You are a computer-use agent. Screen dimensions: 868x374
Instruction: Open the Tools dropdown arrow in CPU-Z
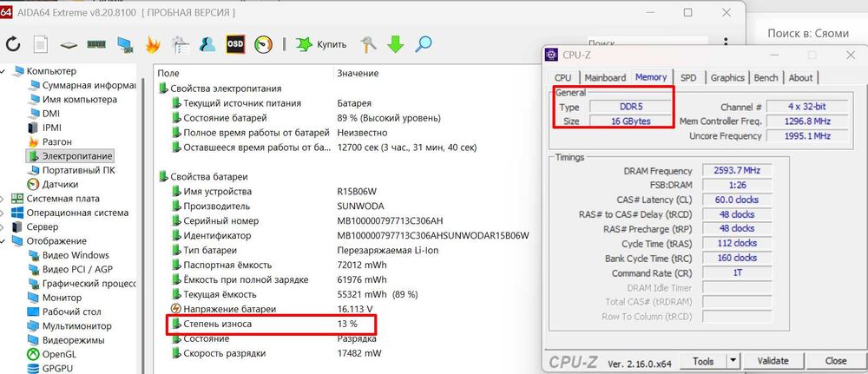click(x=733, y=361)
